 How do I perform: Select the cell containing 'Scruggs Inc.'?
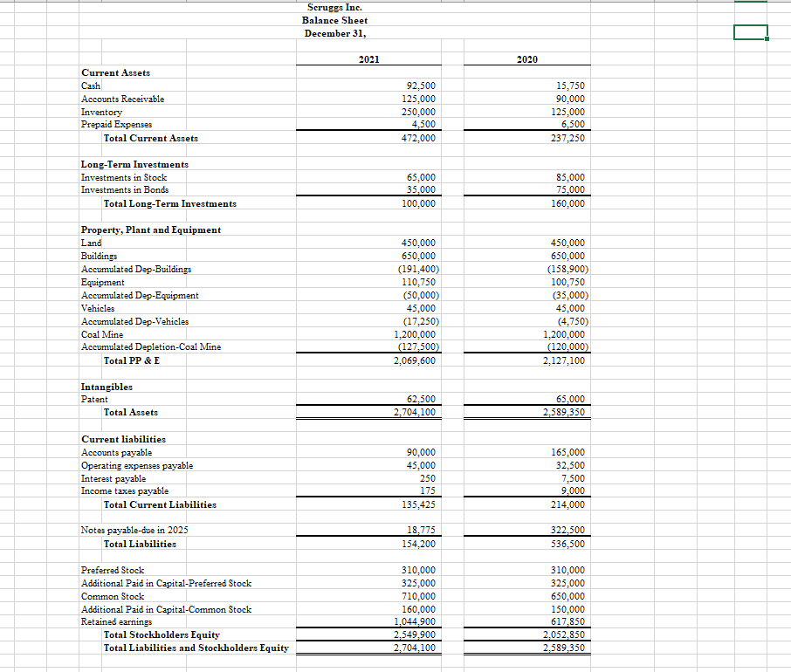334,7
